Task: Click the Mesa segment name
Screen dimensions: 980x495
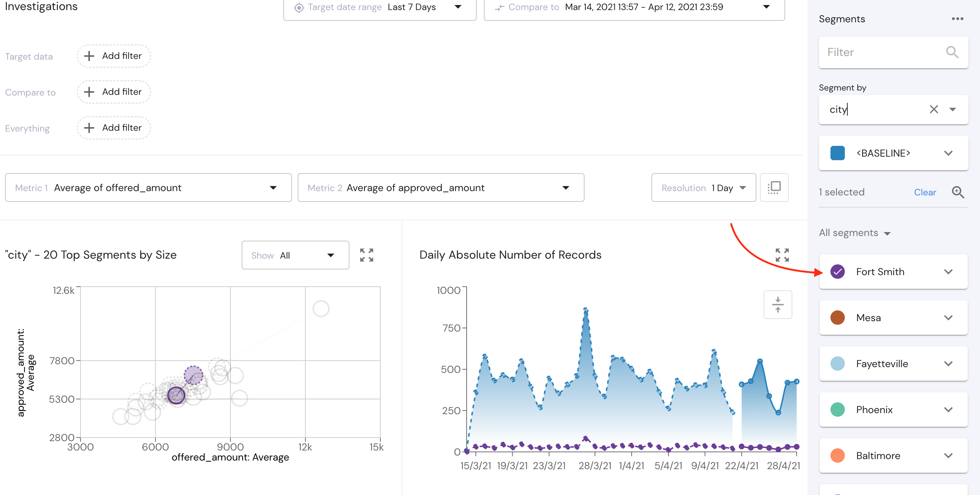Action: tap(868, 318)
